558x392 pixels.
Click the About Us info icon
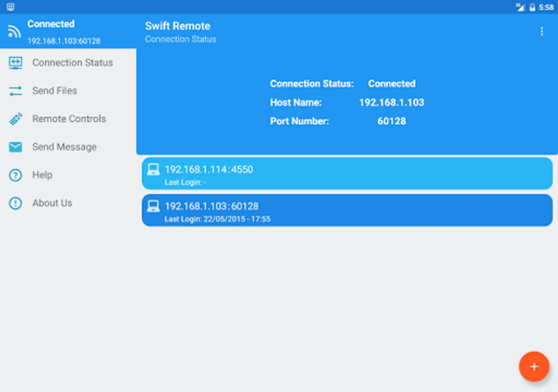point(16,203)
